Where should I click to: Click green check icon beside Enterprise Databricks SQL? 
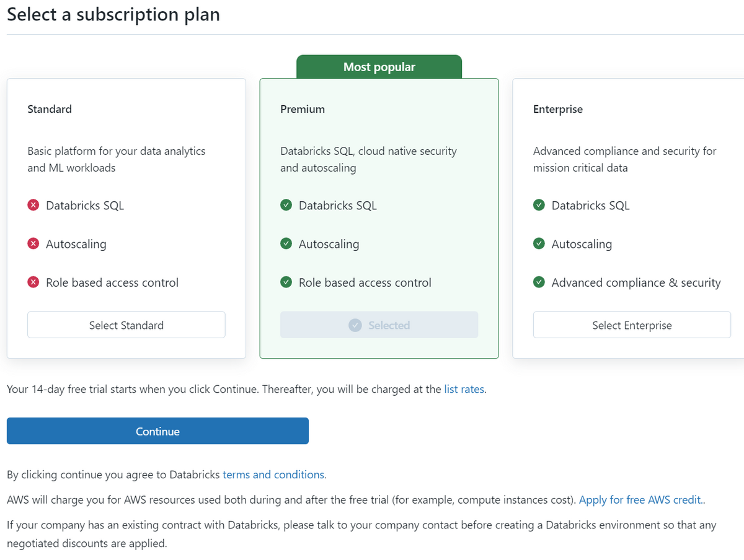tap(539, 205)
